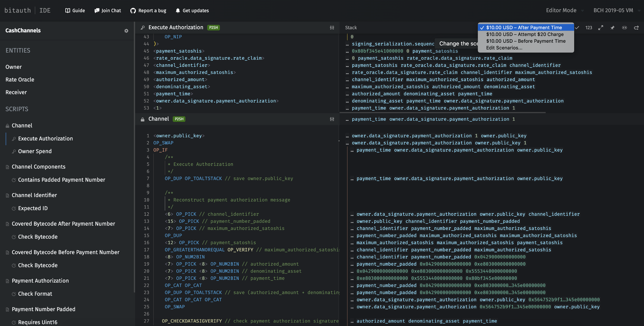Open the Editor Mode dropdown
644x326 pixels.
564,10
